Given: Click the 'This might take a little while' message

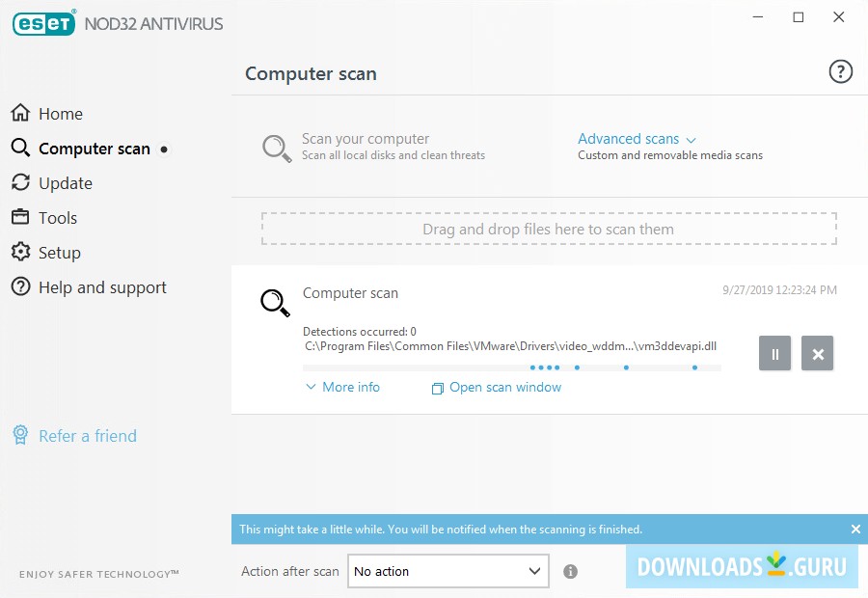Looking at the screenshot, I should point(441,530).
